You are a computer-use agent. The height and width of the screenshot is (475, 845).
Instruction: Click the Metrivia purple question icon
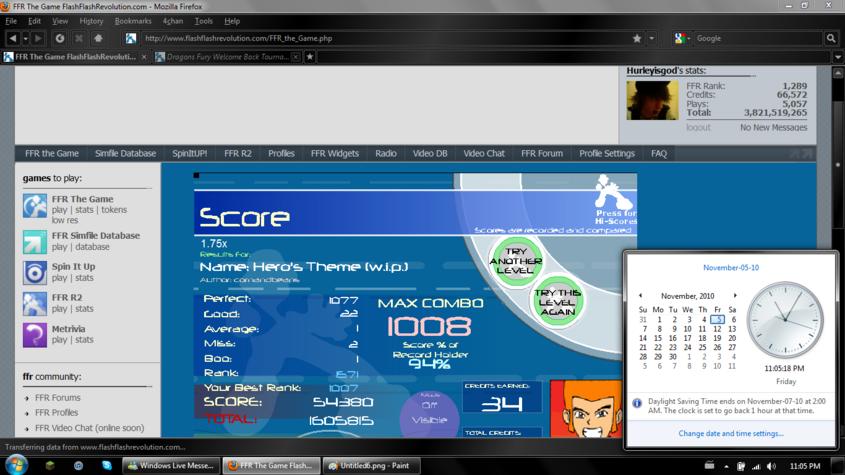coord(34,335)
